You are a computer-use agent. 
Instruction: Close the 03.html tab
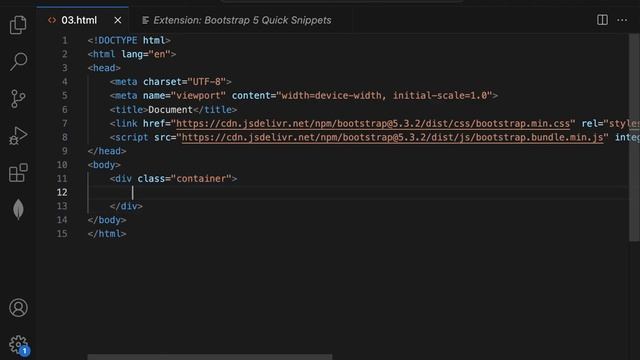[118, 20]
